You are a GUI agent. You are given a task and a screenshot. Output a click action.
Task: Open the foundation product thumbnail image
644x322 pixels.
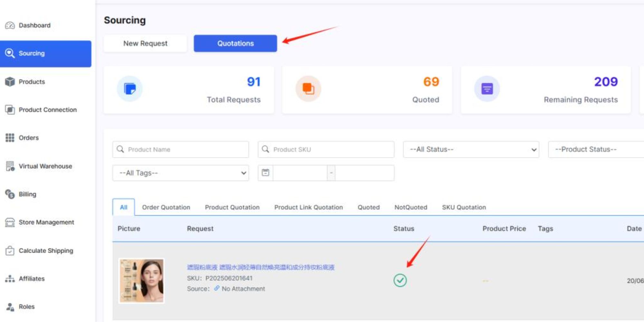[x=141, y=280]
